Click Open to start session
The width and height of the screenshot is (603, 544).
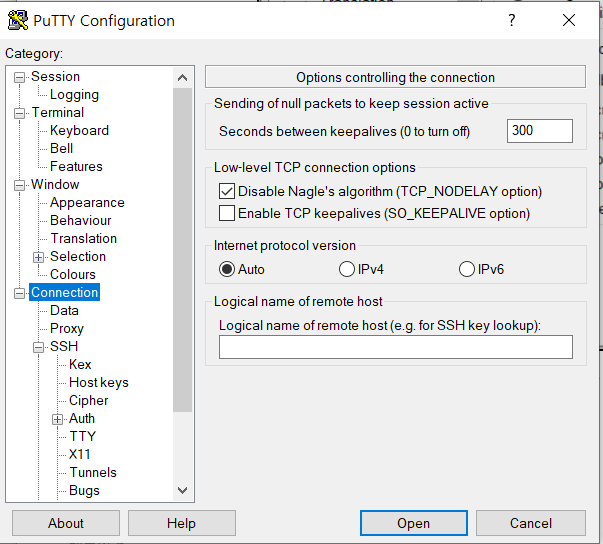point(414,523)
